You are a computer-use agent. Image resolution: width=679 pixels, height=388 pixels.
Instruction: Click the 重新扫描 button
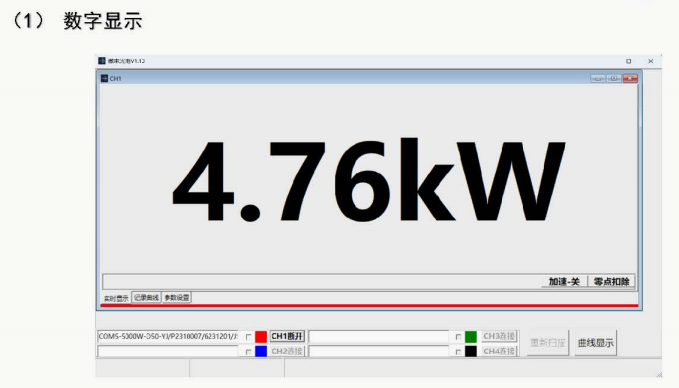click(x=548, y=343)
